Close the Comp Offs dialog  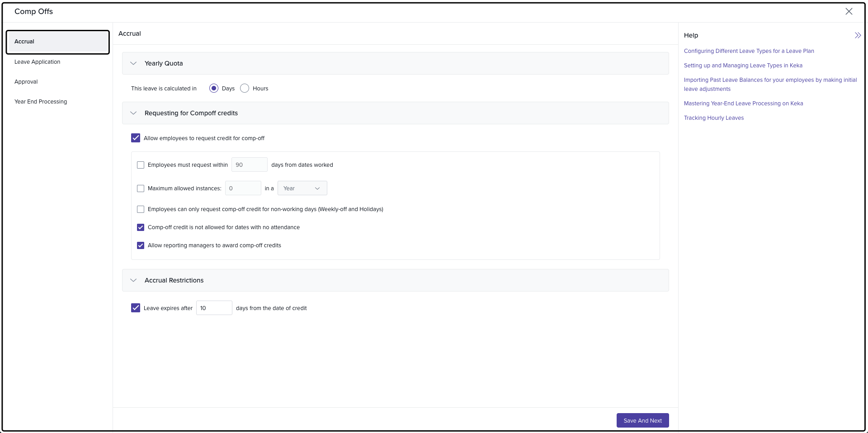point(849,12)
